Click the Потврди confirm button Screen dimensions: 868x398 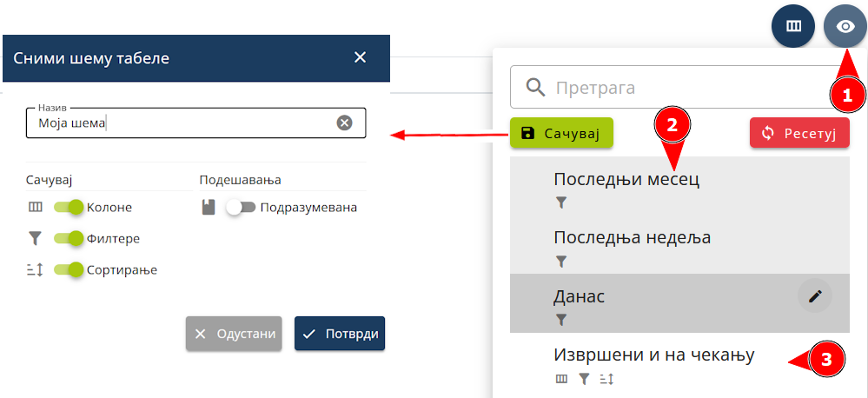(340, 334)
